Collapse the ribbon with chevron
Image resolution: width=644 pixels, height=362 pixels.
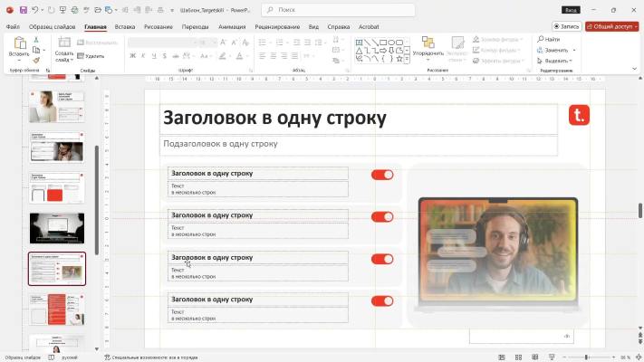[x=635, y=69]
